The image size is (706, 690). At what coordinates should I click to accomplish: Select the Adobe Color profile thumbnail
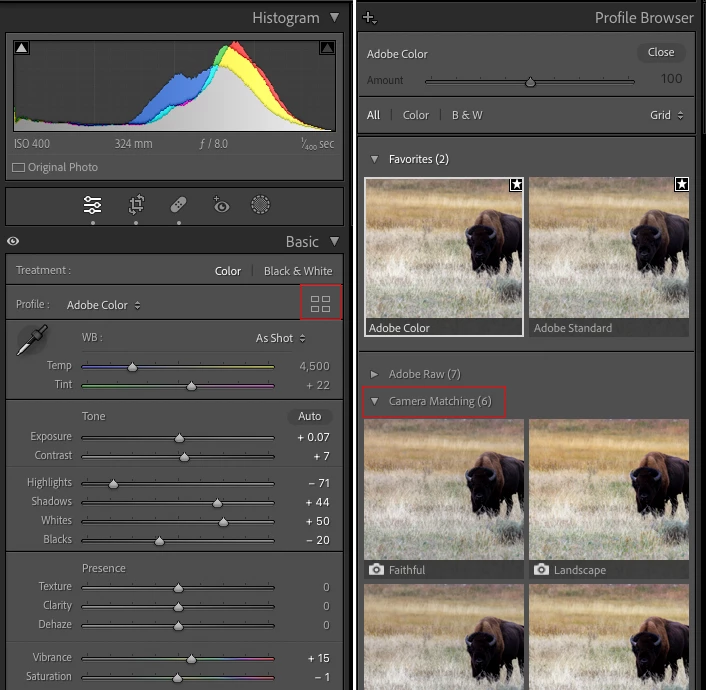tap(444, 257)
